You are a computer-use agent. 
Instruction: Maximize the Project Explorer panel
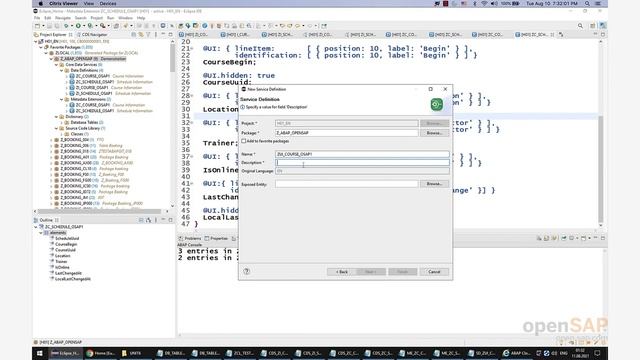[x=170, y=35]
